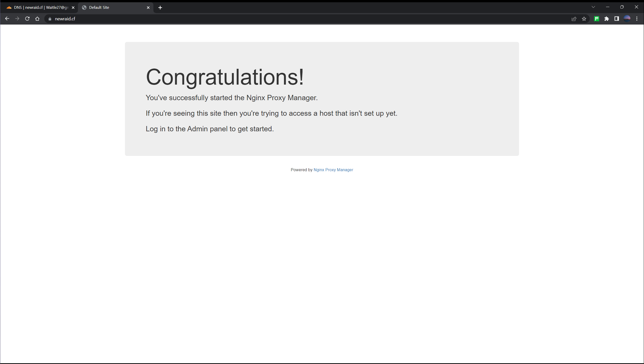Close the Cloudflare DNS tab
Image resolution: width=644 pixels, height=364 pixels.
[x=73, y=8]
